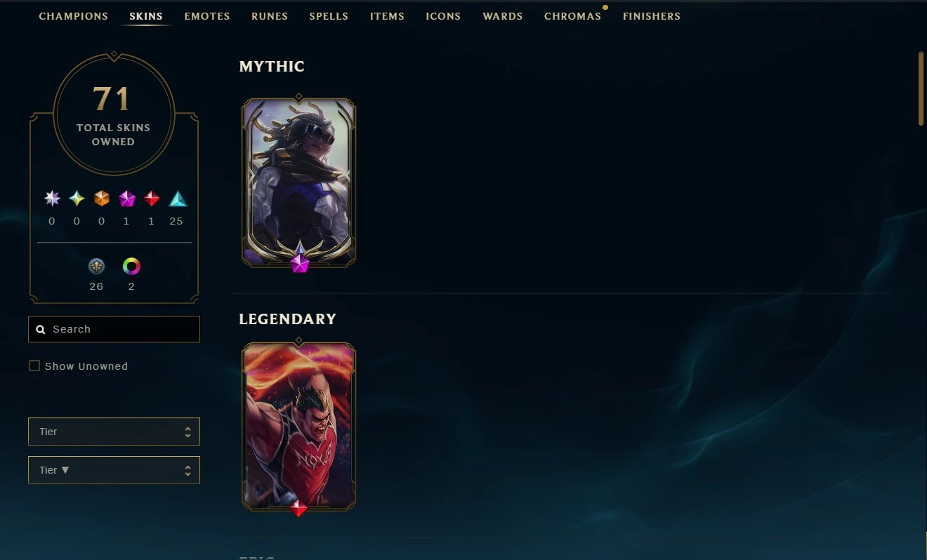The image size is (927, 560).
Task: Click the rainbow chroma ring icon
Action: [131, 266]
